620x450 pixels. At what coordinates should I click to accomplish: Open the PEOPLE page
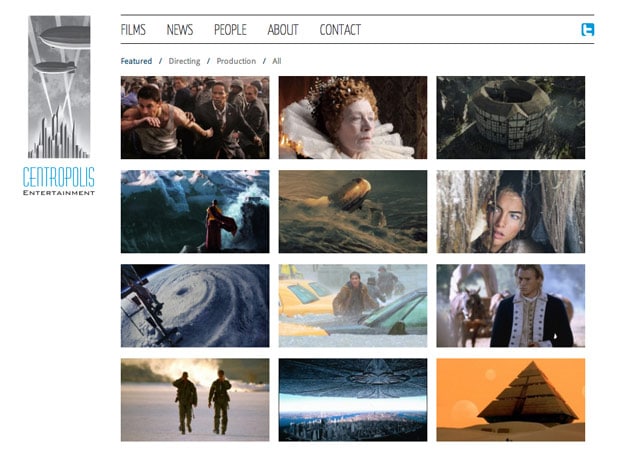point(230,30)
